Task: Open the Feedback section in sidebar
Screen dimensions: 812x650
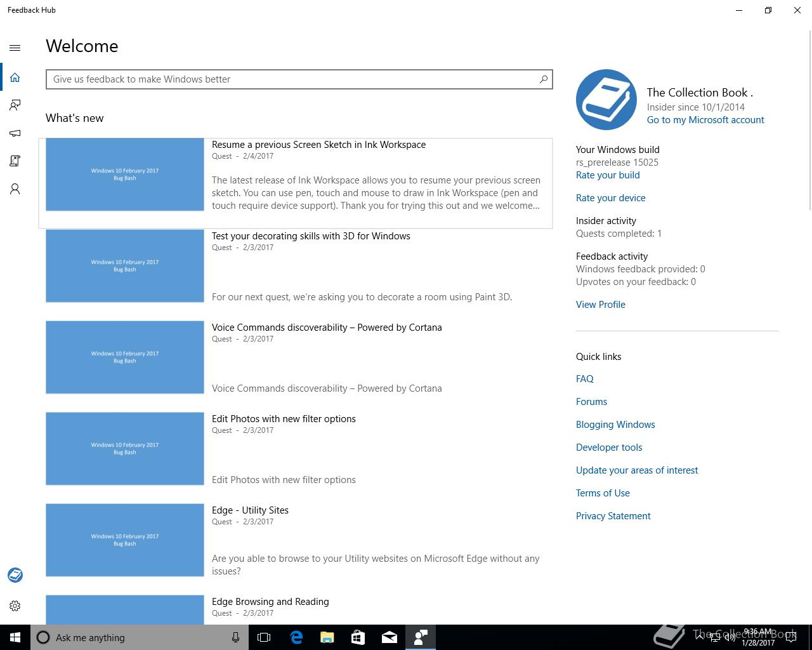Action: tap(15, 105)
